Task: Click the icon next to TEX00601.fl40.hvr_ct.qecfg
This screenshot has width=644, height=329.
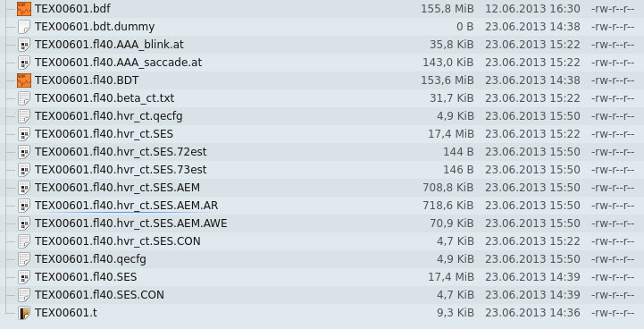Action: tap(24, 116)
